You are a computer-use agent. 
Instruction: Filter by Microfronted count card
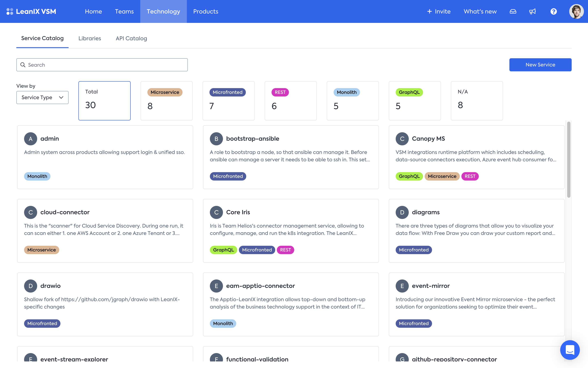click(x=229, y=101)
